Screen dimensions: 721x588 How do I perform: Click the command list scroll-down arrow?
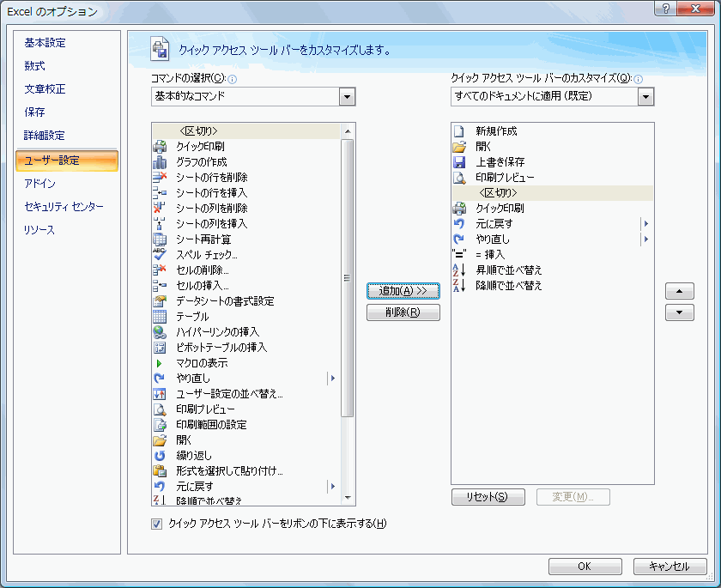[x=348, y=498]
